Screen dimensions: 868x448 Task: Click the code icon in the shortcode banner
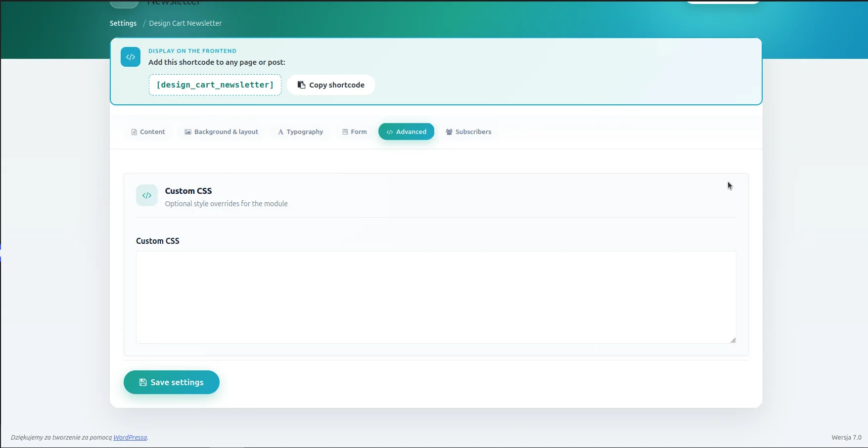pyautogui.click(x=131, y=57)
